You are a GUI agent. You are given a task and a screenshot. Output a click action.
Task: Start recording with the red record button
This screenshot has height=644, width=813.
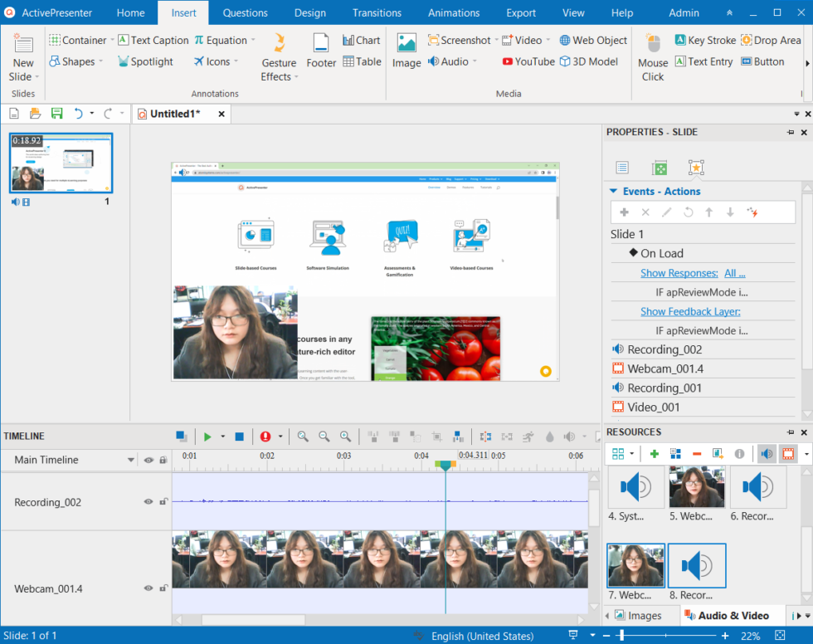266,436
